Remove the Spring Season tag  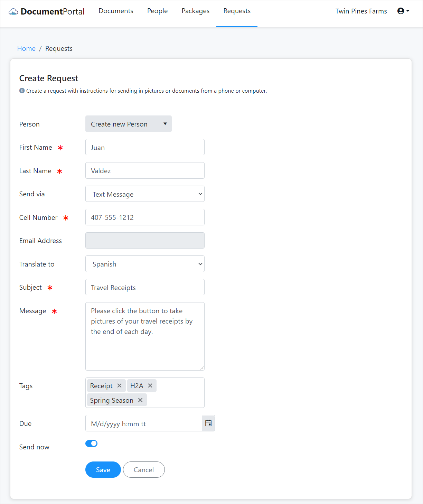[x=140, y=400]
